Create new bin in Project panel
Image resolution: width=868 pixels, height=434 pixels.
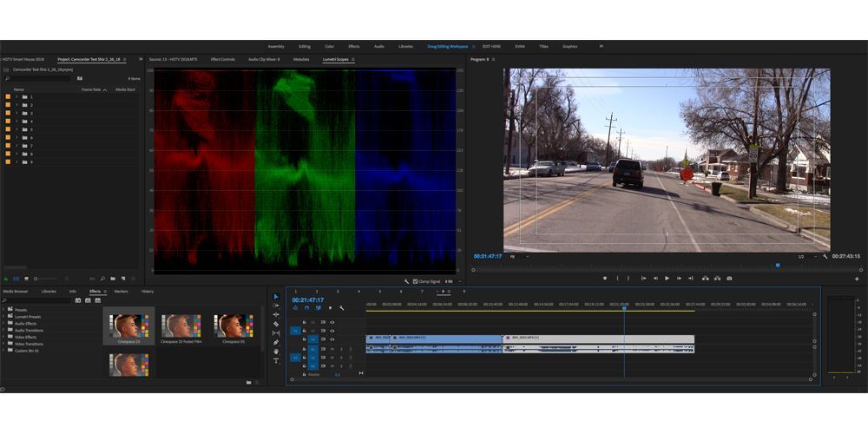click(x=112, y=279)
